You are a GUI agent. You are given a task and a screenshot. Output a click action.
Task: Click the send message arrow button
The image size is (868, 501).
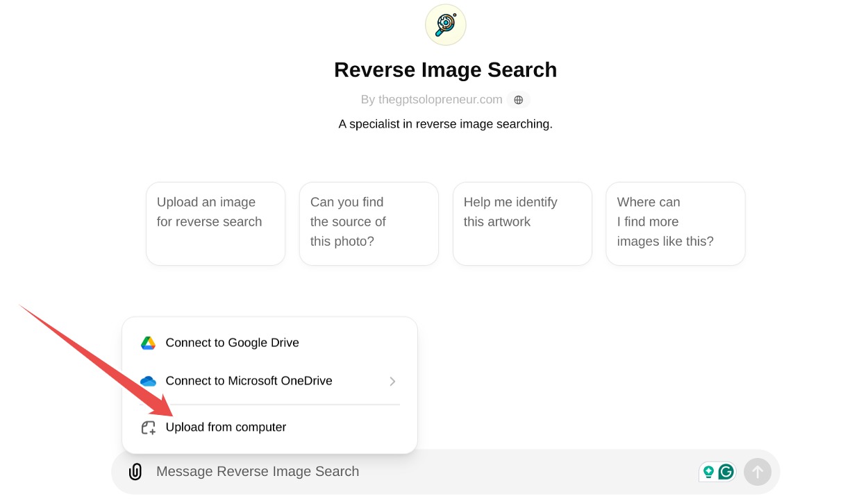tap(758, 472)
